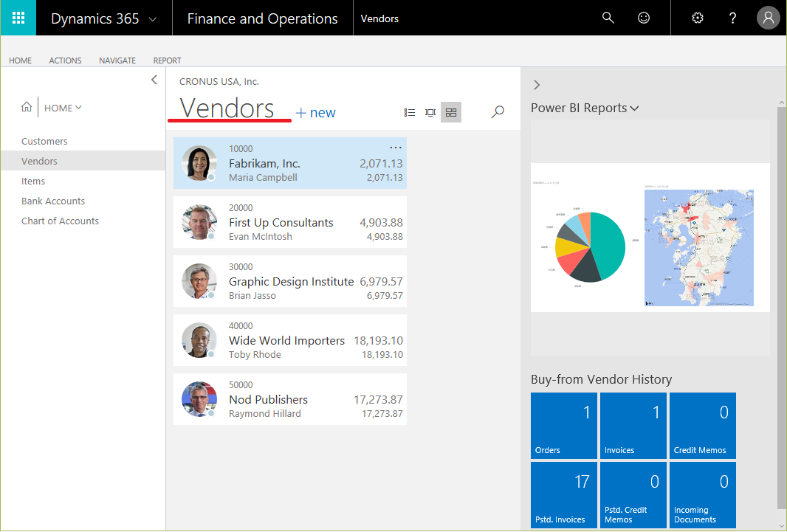Image resolution: width=787 pixels, height=532 pixels.
Task: Select Graphic Design Institute vendor name
Action: [x=291, y=282]
